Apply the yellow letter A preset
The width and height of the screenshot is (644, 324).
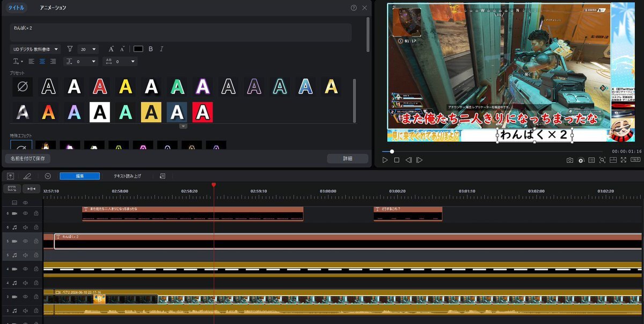click(126, 87)
